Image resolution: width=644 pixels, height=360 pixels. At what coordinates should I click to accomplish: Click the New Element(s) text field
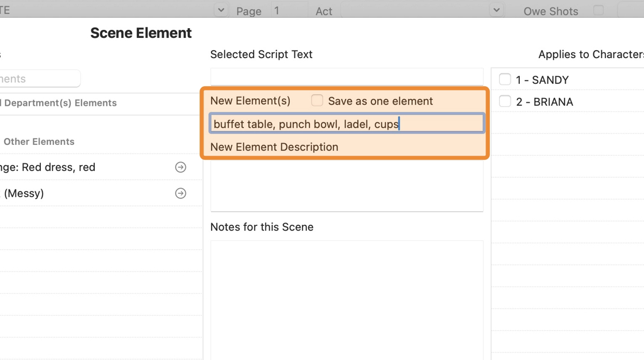pyautogui.click(x=347, y=124)
